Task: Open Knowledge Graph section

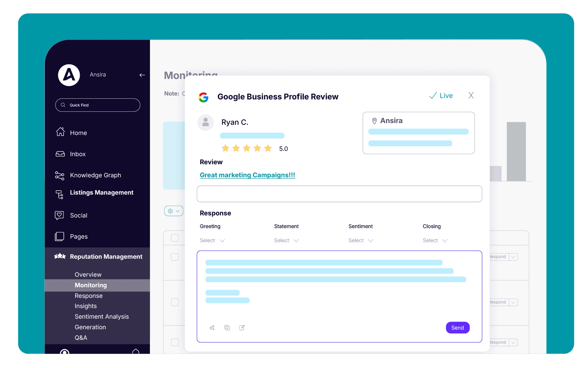Action: 95,175
